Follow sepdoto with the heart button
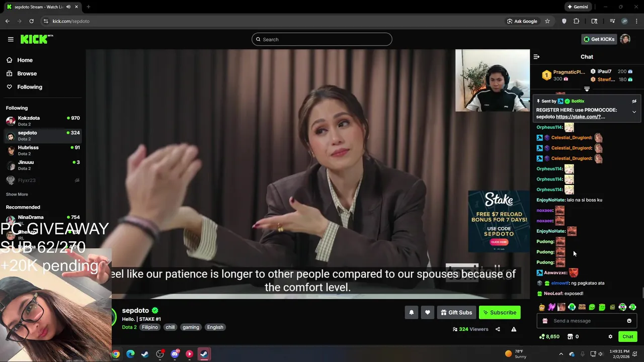Image resolution: width=644 pixels, height=362 pixels. (x=427, y=312)
